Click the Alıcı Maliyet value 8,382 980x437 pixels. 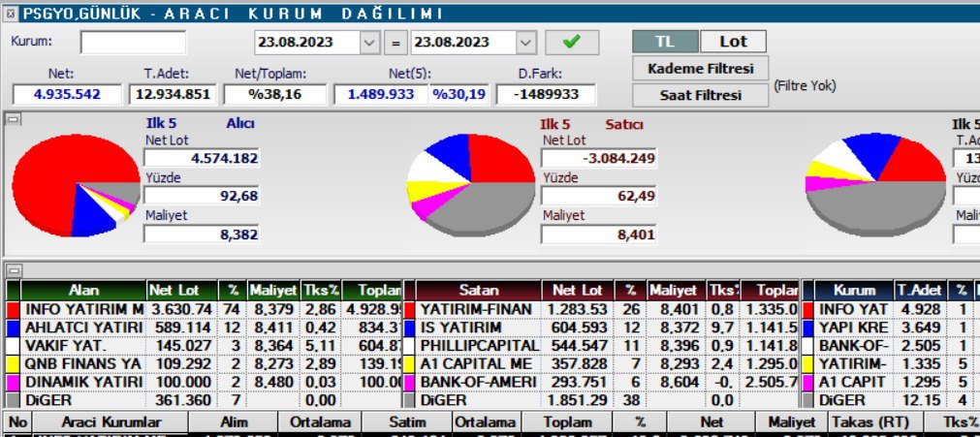click(x=202, y=234)
